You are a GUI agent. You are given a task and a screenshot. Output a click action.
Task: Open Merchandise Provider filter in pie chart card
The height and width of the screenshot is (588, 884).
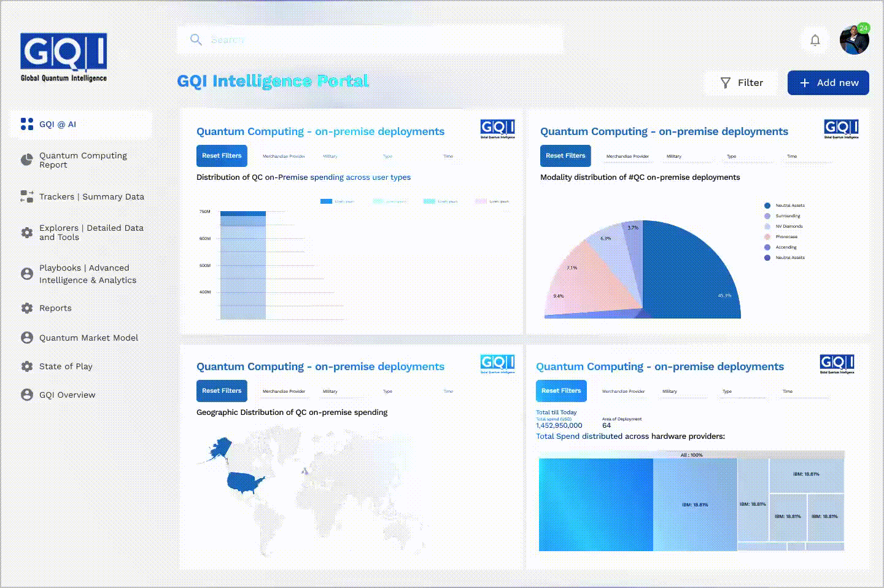627,157
